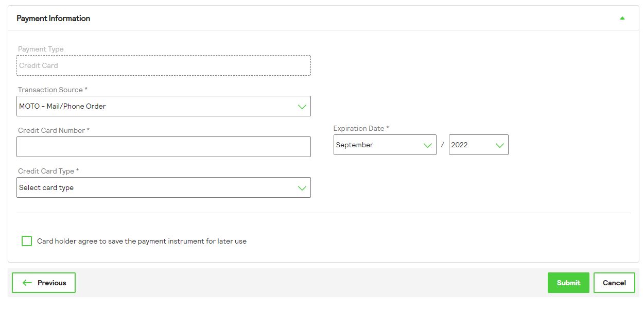Click the Submit button
The width and height of the screenshot is (644, 310).
pos(568,282)
